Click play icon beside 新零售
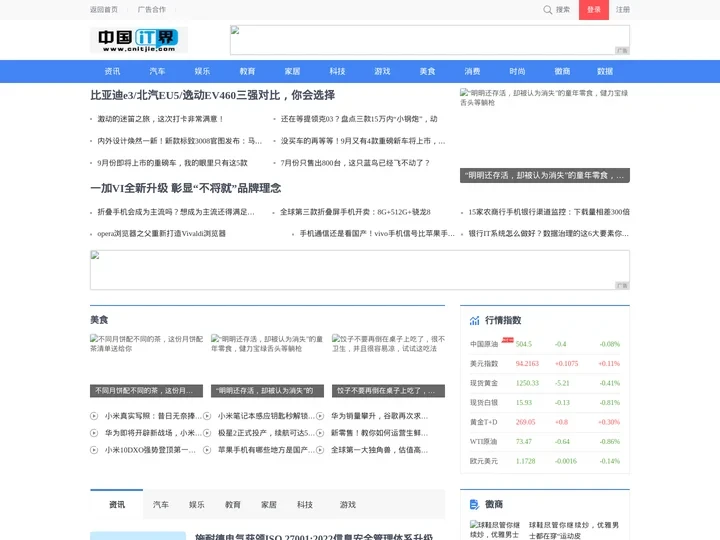 [320, 433]
